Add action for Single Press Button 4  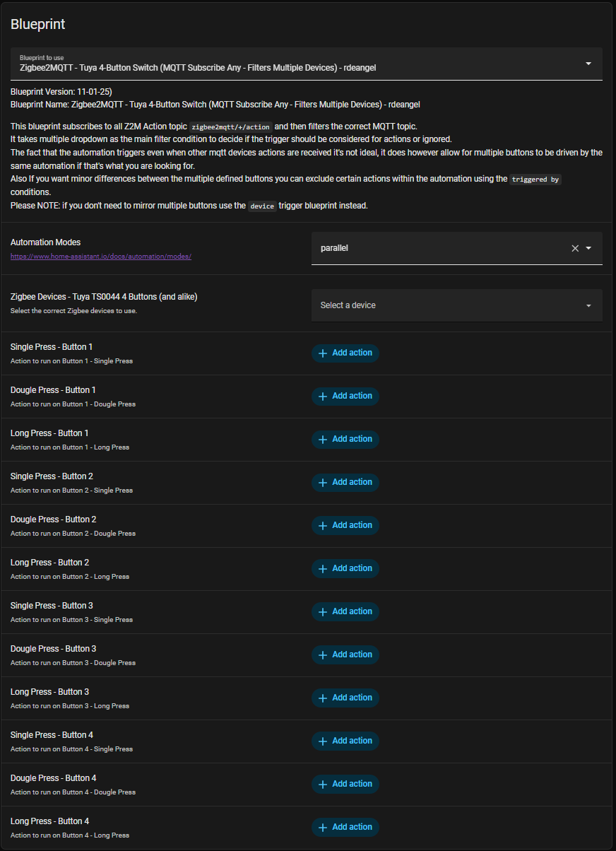tap(345, 741)
